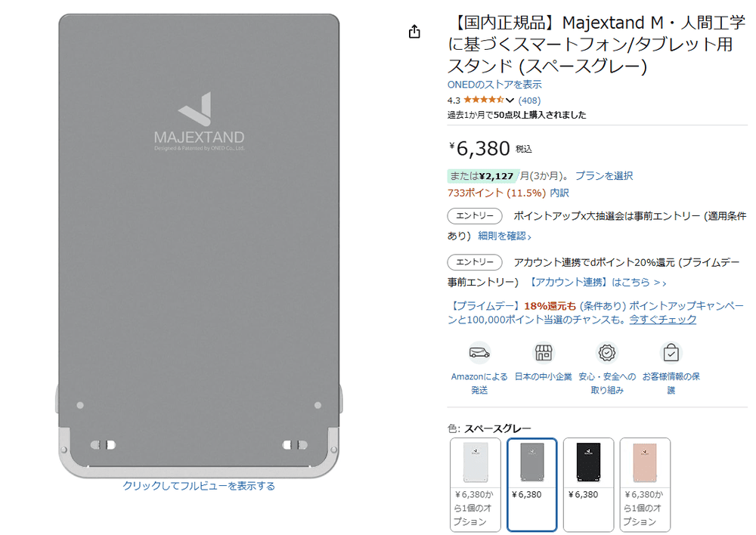756x535 pixels.
Task: Click the share icon beside product image
Action: [414, 32]
